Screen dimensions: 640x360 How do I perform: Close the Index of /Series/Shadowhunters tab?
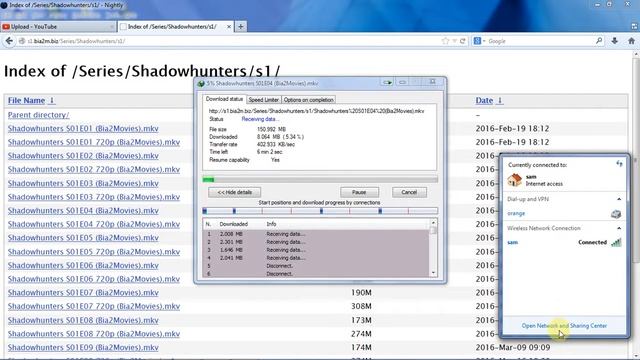tap(229, 27)
